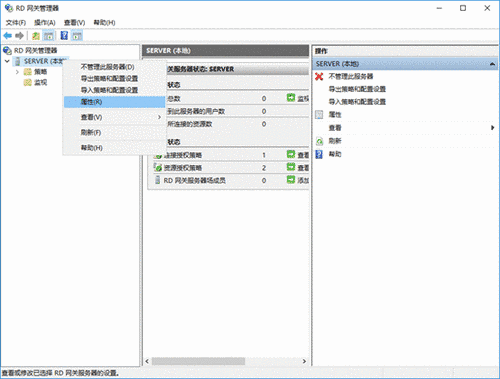
Task: Open the 查看 submenu arrow in actions pane
Action: [x=492, y=128]
